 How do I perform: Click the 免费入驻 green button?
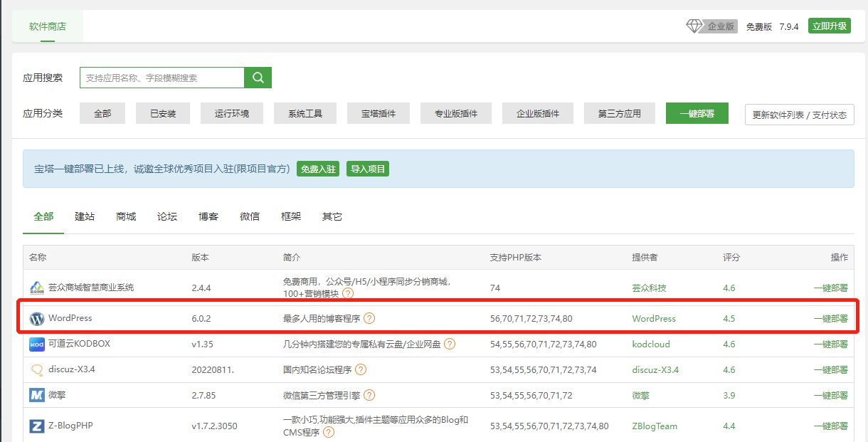[318, 169]
